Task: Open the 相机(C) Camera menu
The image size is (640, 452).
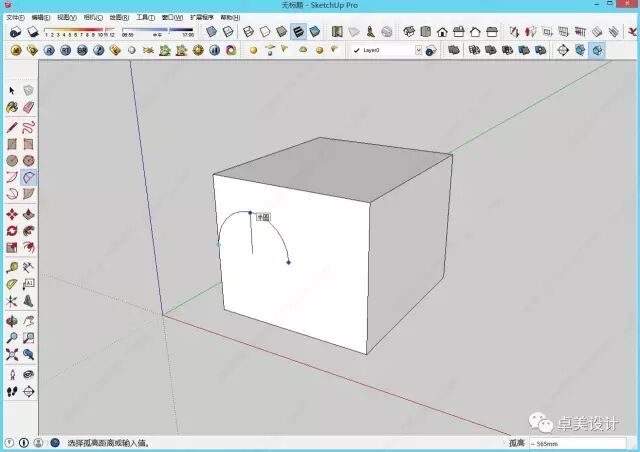Action: tap(93, 18)
